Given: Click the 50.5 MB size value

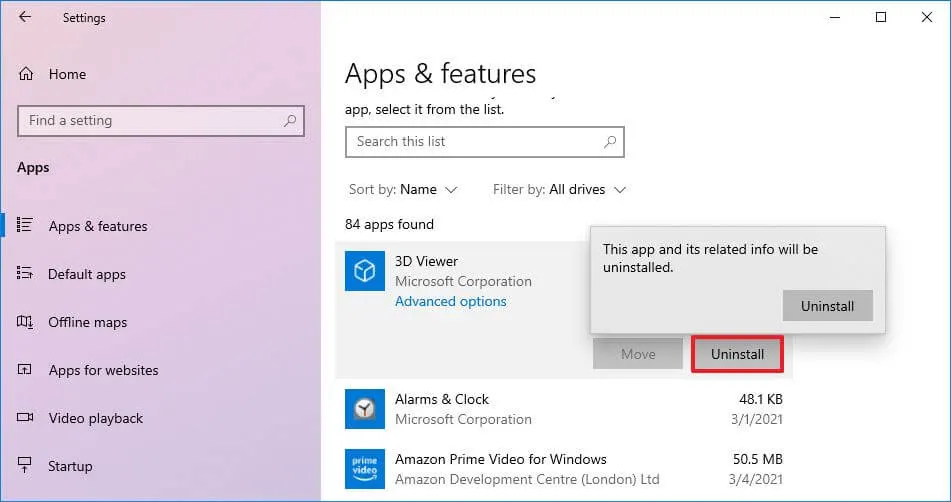Looking at the screenshot, I should [x=758, y=459].
